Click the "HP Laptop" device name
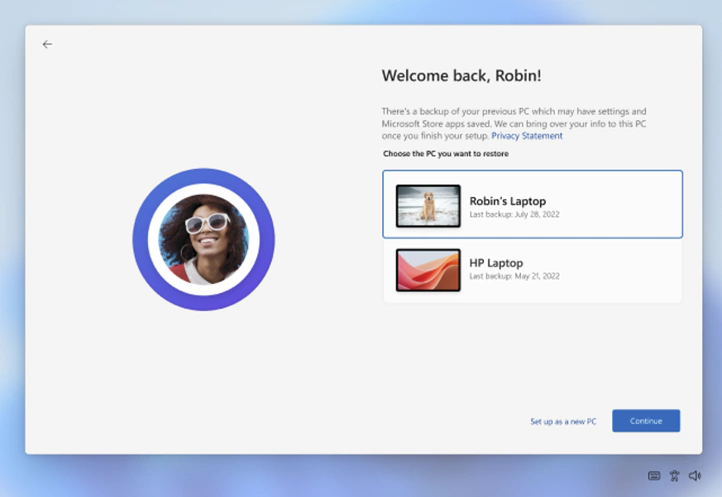Screen dimensions: 722x497 (496, 263)
